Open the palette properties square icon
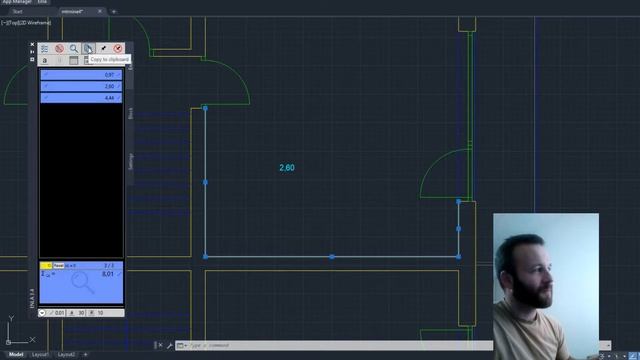The height and width of the screenshot is (360, 640). coord(32,60)
